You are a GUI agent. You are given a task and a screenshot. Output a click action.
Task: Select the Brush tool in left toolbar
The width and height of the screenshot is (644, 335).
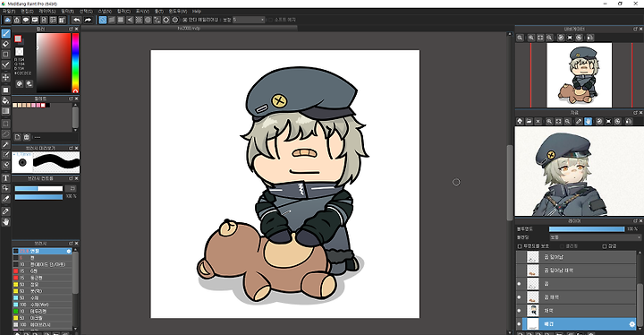pyautogui.click(x=5, y=33)
